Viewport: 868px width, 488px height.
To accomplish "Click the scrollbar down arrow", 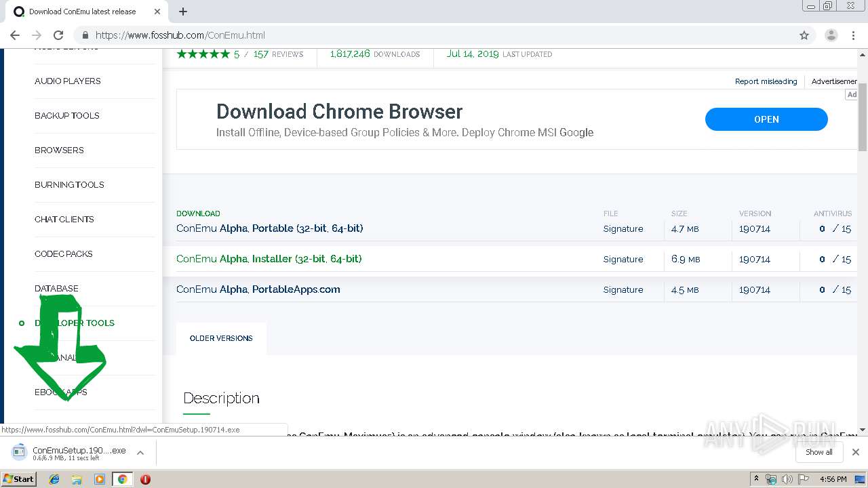I will pos(863,429).
